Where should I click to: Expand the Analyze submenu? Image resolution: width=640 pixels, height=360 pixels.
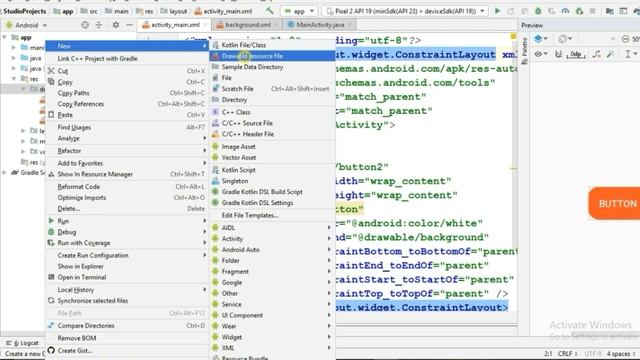pos(127,138)
